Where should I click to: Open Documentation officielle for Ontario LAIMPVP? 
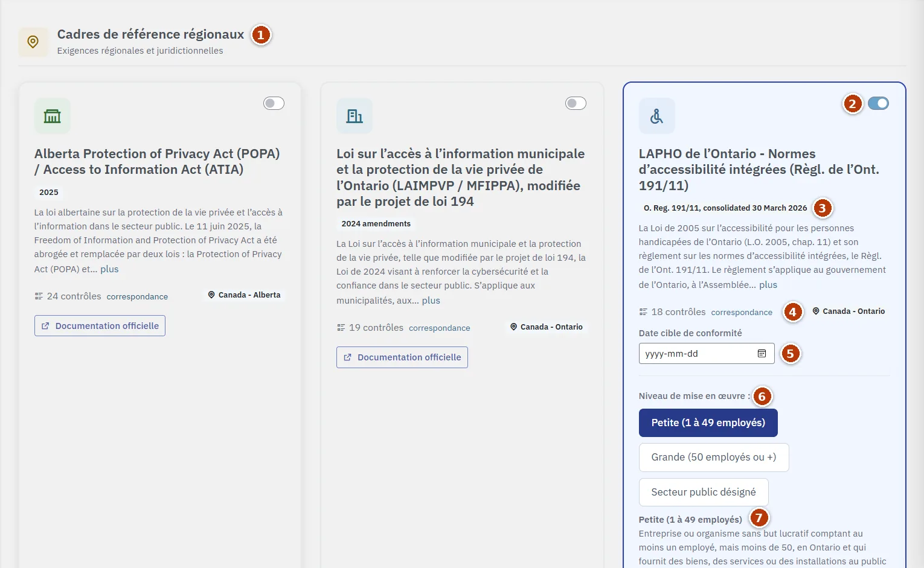click(x=402, y=357)
